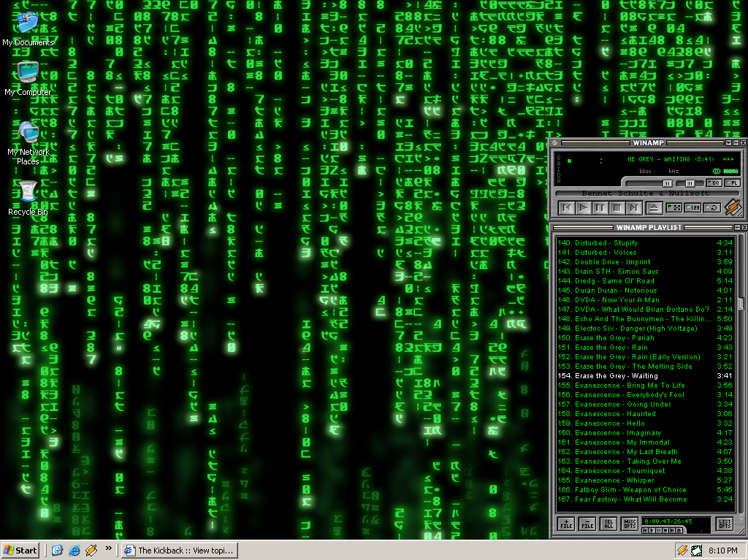Click the add file button in playlist
This screenshot has width=748, height=560.
(566, 523)
